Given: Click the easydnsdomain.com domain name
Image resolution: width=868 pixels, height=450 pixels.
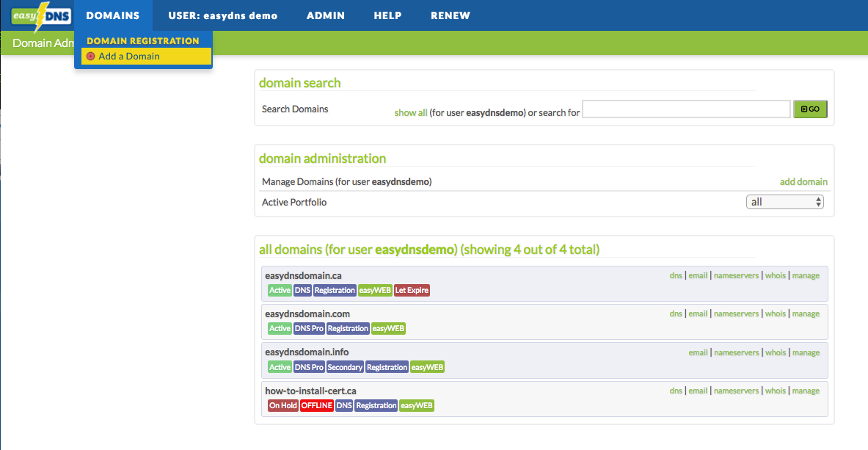Looking at the screenshot, I should point(307,313).
